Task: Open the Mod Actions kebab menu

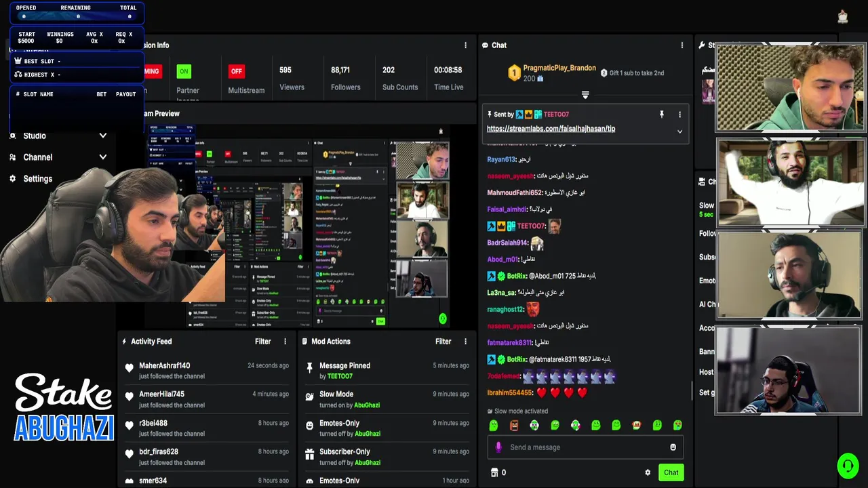Action: coord(465,342)
